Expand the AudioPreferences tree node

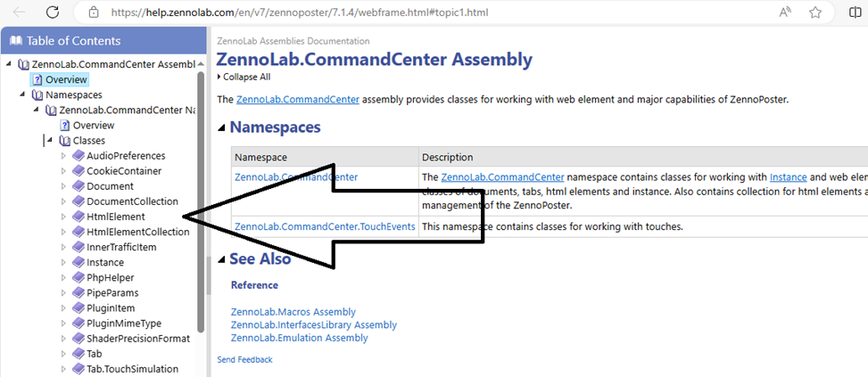[x=64, y=156]
